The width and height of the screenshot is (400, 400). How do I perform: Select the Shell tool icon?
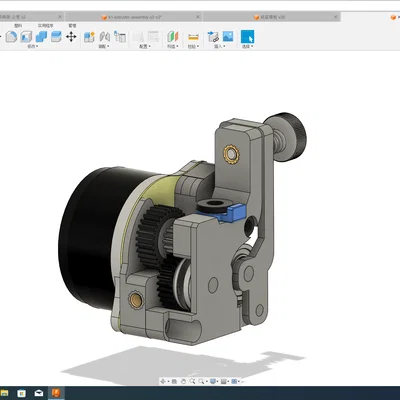coord(26,37)
